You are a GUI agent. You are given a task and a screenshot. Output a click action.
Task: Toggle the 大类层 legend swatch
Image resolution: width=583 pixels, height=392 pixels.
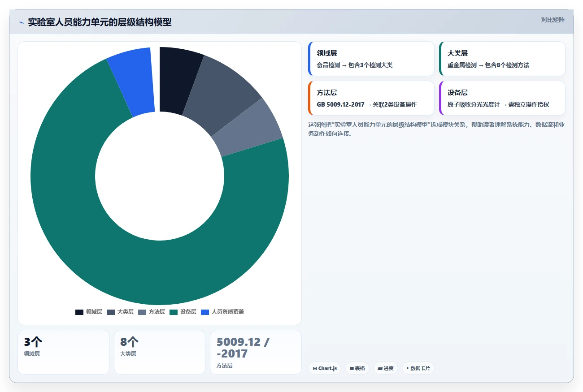point(111,312)
